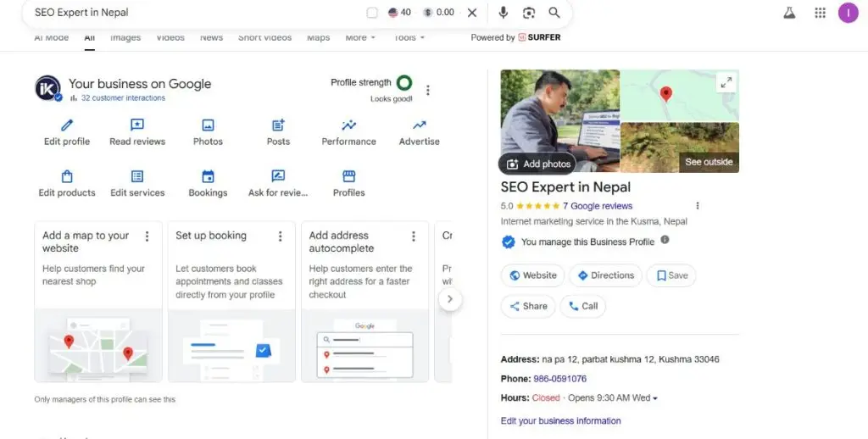
Task: Open Search Labs flask icon
Action: tap(789, 13)
